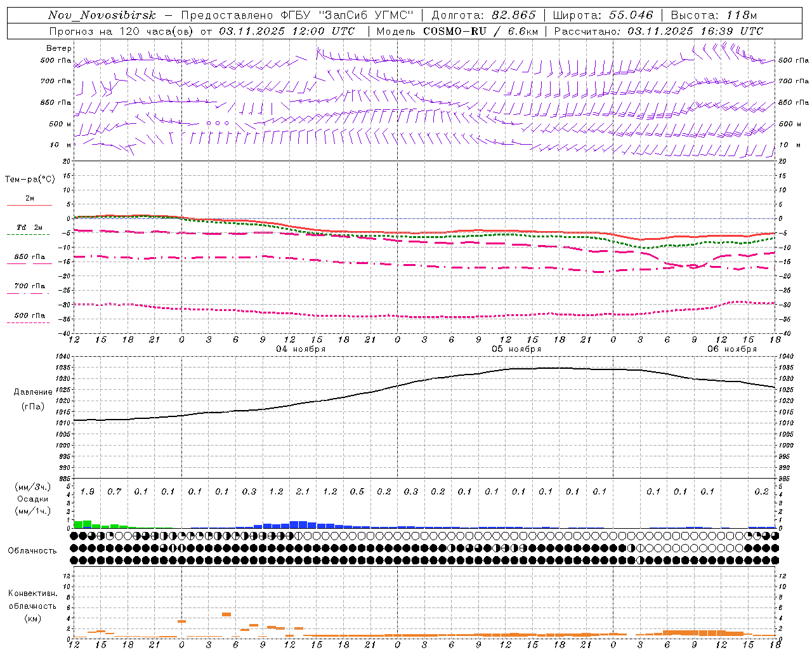This screenshot has width=812, height=650.
Task: Click the '05 ноября' date label
Action: [x=516, y=348]
